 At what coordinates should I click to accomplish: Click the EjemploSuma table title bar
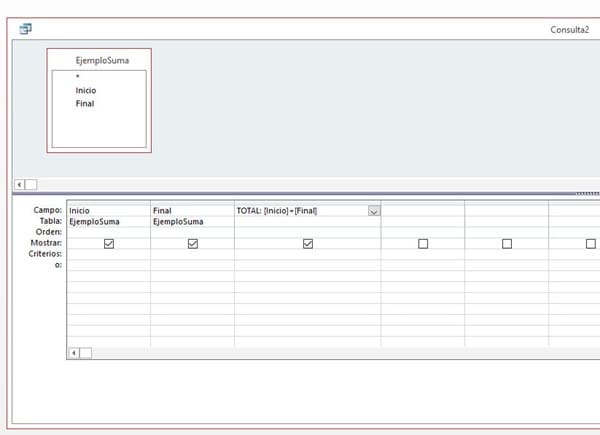pyautogui.click(x=99, y=60)
